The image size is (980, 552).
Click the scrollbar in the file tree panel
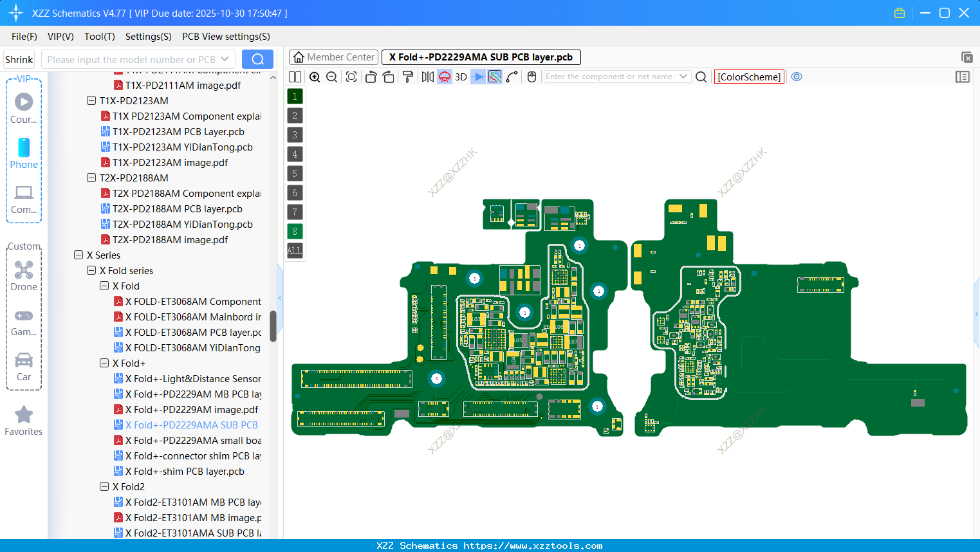pyautogui.click(x=272, y=326)
